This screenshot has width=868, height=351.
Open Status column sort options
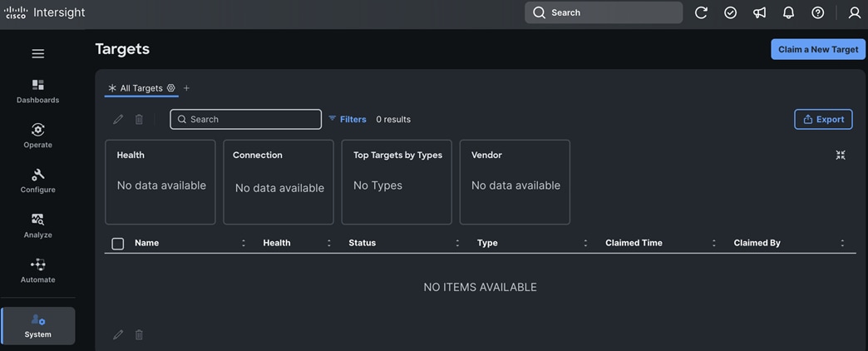coord(457,243)
